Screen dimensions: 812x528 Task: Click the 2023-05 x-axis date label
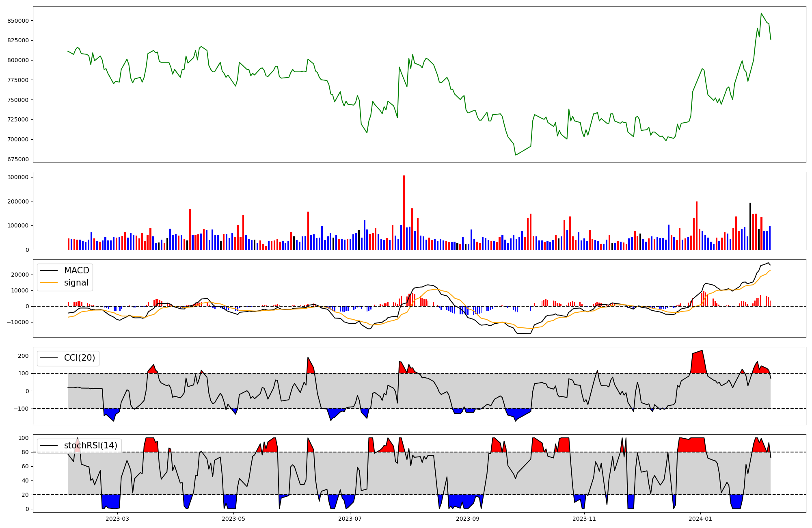[x=233, y=519]
